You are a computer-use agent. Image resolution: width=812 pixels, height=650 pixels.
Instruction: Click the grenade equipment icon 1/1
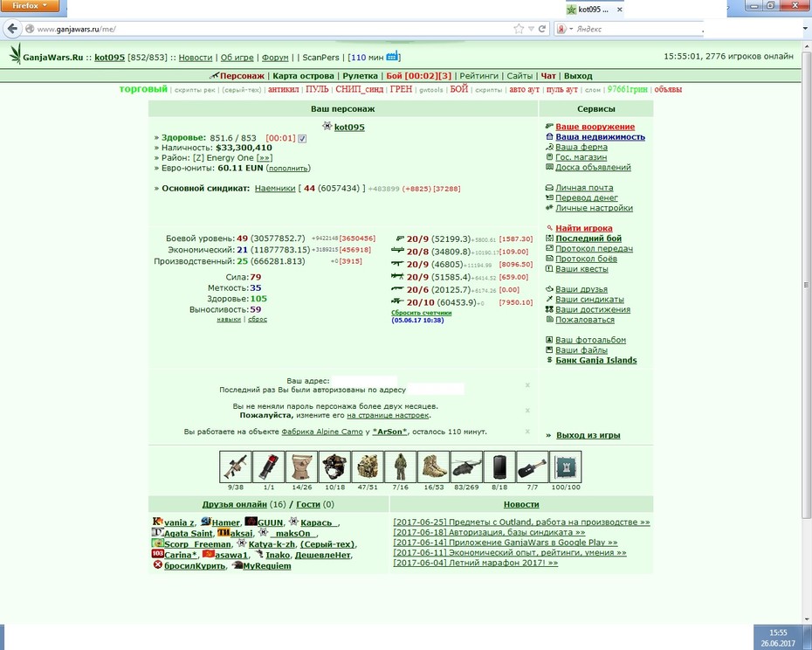269,467
